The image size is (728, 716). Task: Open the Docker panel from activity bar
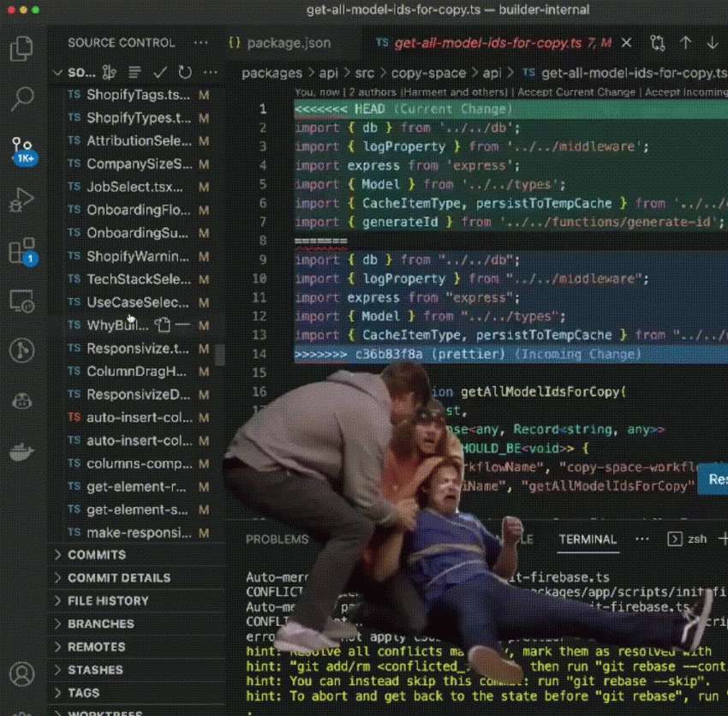[x=22, y=453]
